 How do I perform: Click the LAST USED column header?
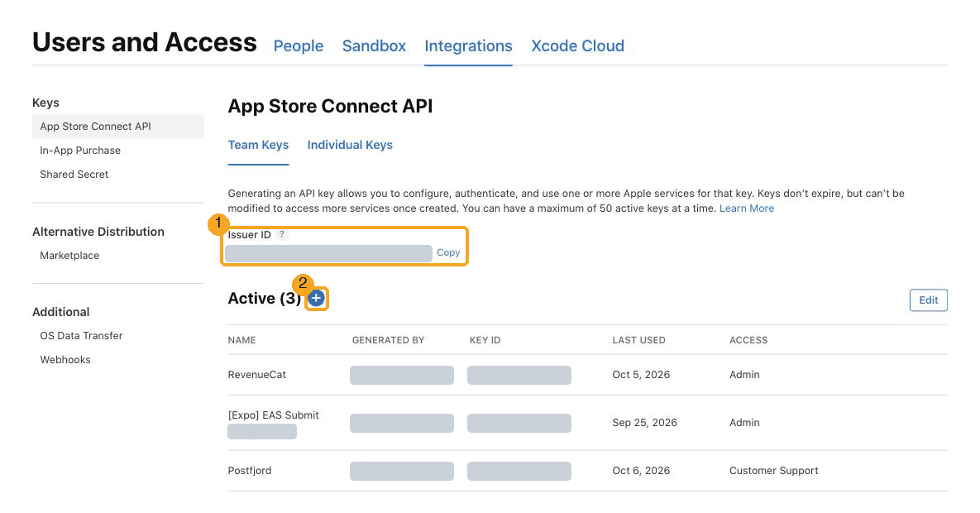[x=638, y=340]
